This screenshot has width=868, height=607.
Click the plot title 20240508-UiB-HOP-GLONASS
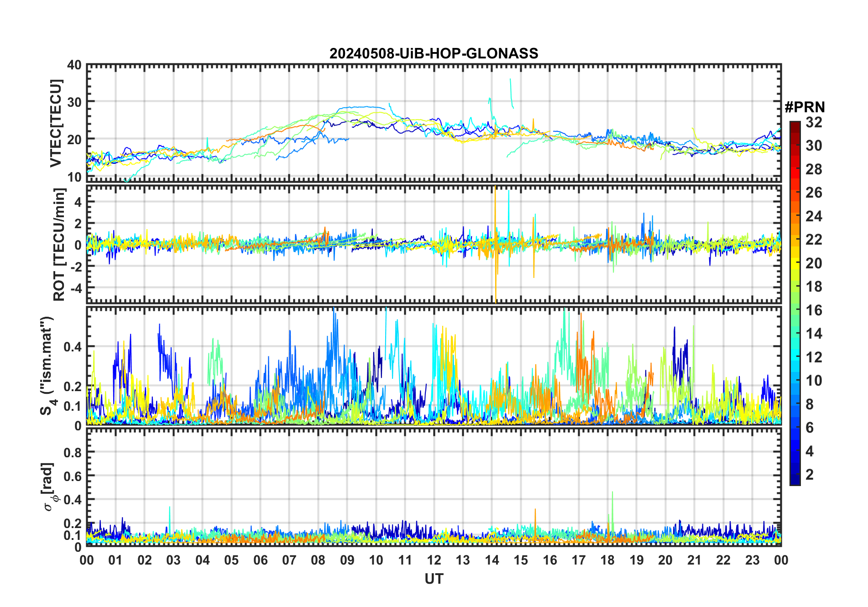[434, 53]
